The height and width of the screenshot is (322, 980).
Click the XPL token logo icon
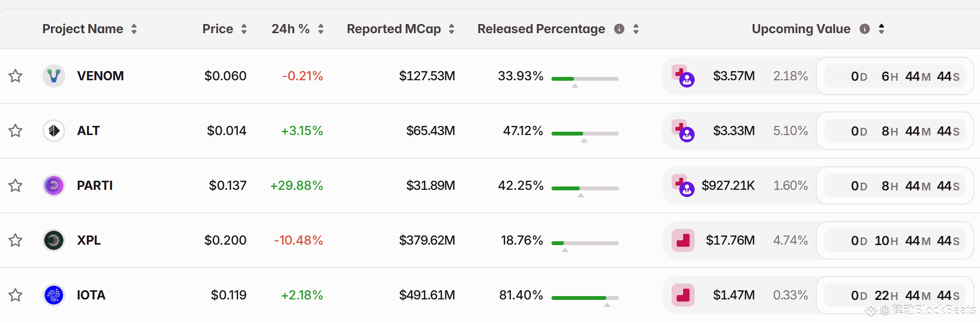point(54,240)
